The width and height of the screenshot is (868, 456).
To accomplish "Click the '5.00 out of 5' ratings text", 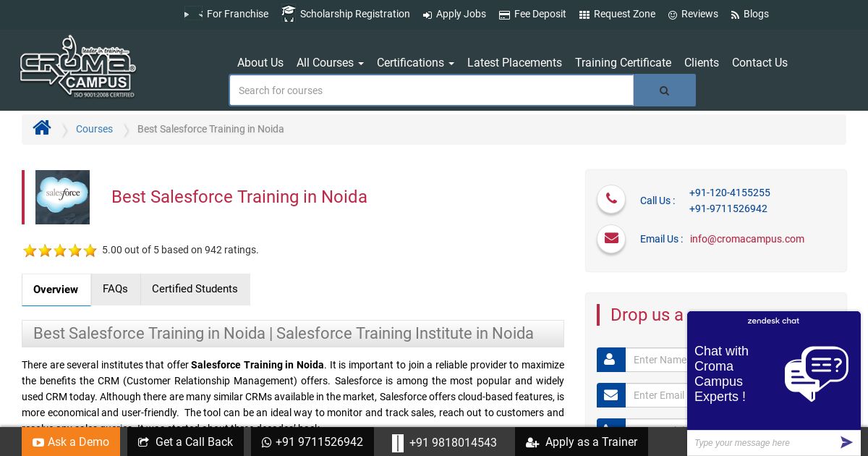I will point(180,250).
